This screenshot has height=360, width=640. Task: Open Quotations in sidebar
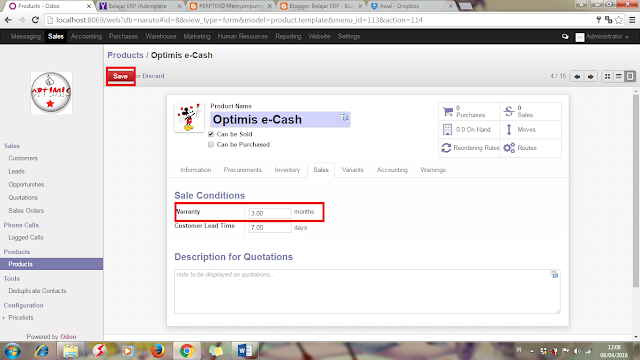click(23, 197)
